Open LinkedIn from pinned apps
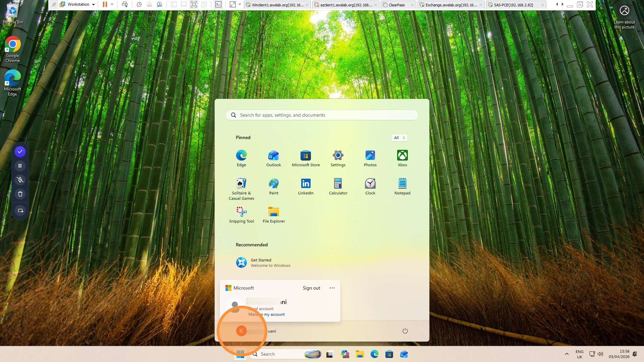 (x=306, y=187)
